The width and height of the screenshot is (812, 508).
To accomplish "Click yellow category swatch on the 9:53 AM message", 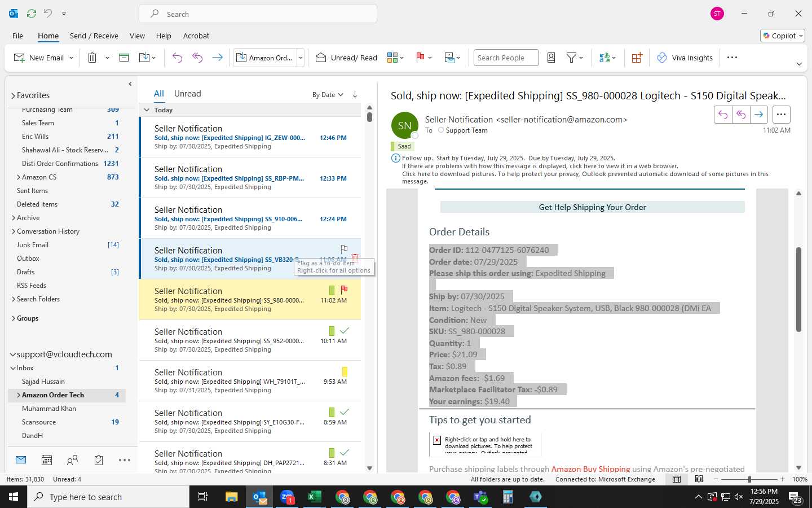I will [345, 371].
